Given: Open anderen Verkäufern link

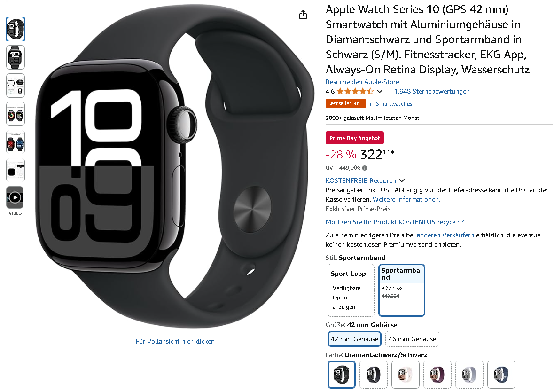Looking at the screenshot, I should [445, 235].
